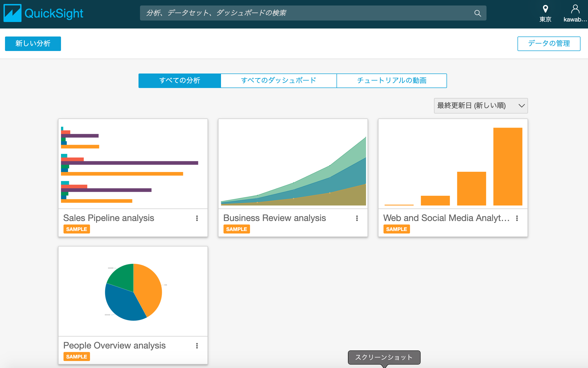Click SAMPLE badge under Web and Social Media
The image size is (588, 368).
[x=396, y=229]
